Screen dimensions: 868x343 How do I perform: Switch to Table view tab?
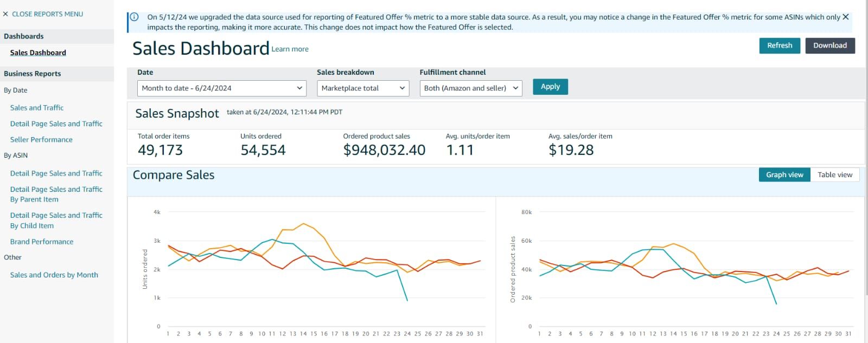pos(835,174)
